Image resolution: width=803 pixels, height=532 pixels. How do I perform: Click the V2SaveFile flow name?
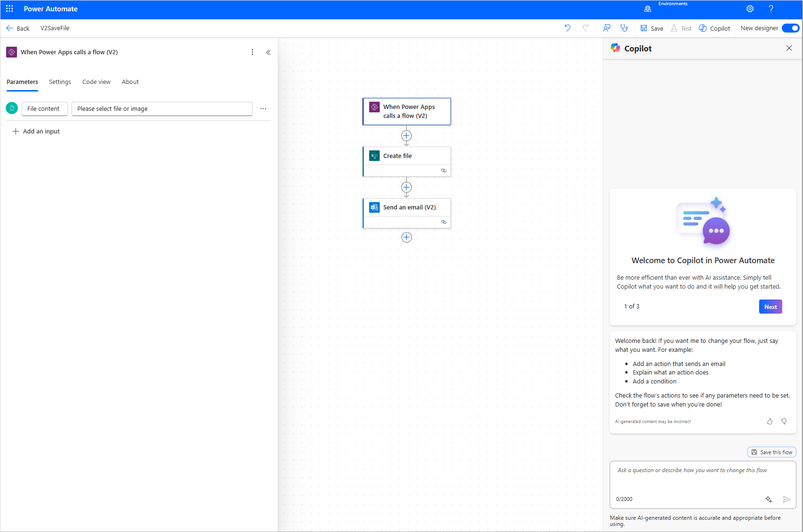pos(55,28)
